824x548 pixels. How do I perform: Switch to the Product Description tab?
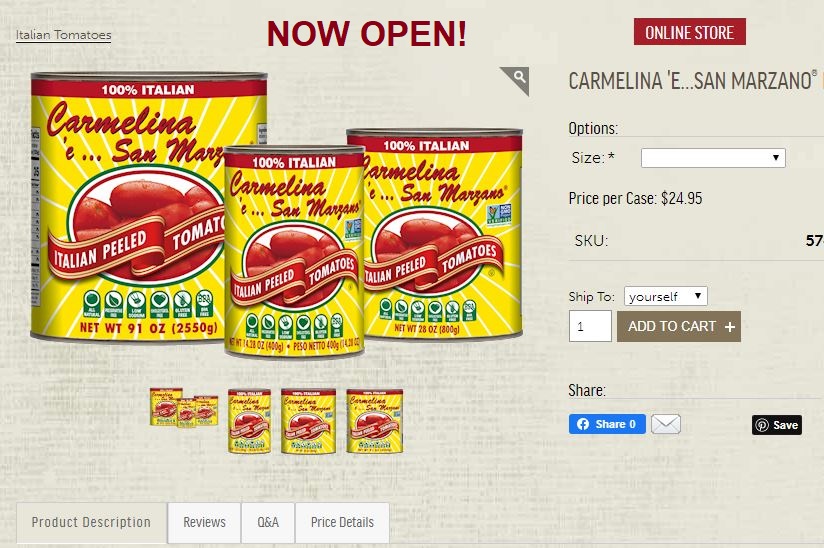[x=91, y=522]
